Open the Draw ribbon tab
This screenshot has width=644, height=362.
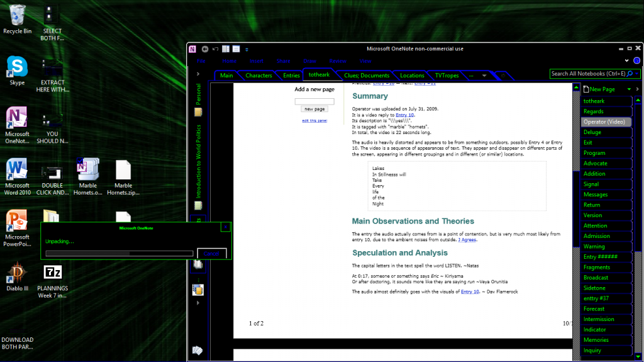309,61
